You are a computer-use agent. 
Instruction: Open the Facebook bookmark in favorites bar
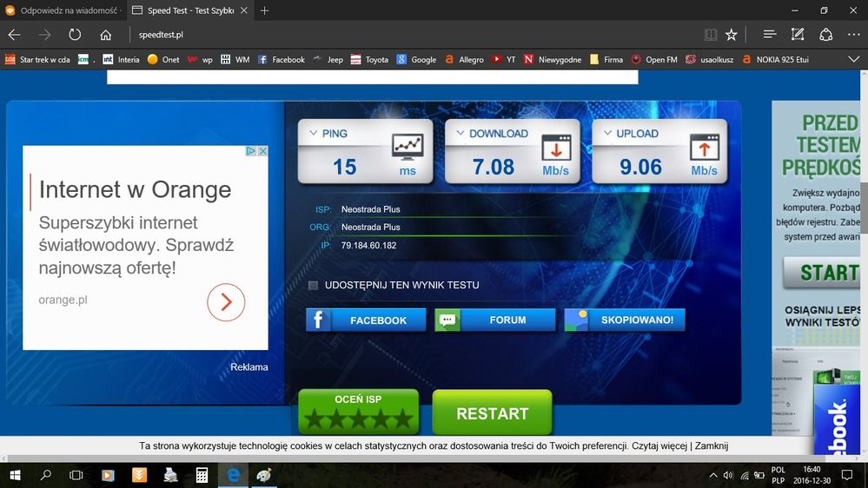click(282, 60)
